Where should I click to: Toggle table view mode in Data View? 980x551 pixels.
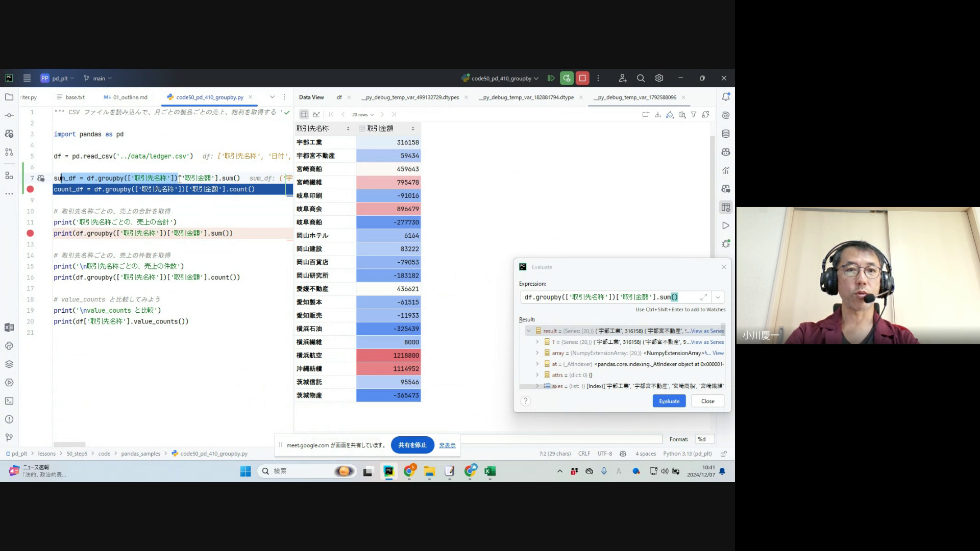[x=304, y=115]
